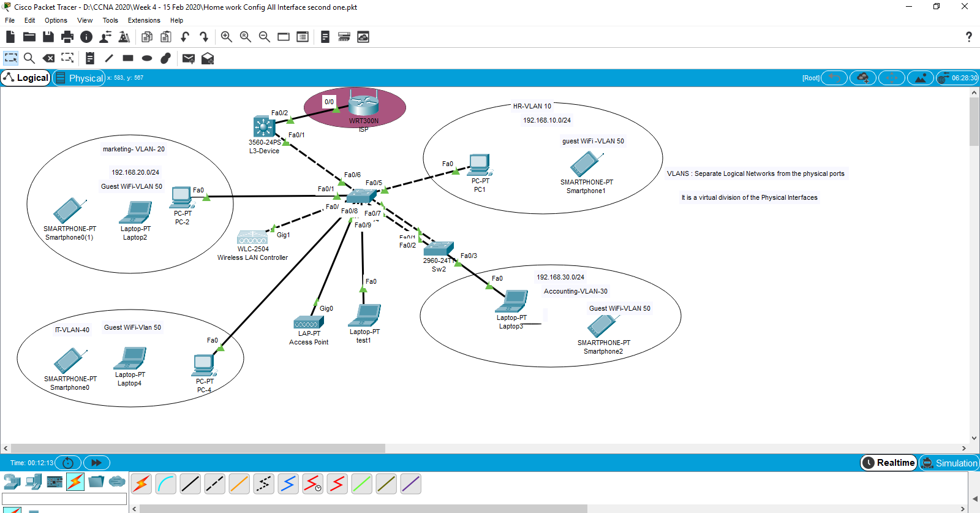Select the 2960-24TT Sw2 switch

(x=439, y=249)
